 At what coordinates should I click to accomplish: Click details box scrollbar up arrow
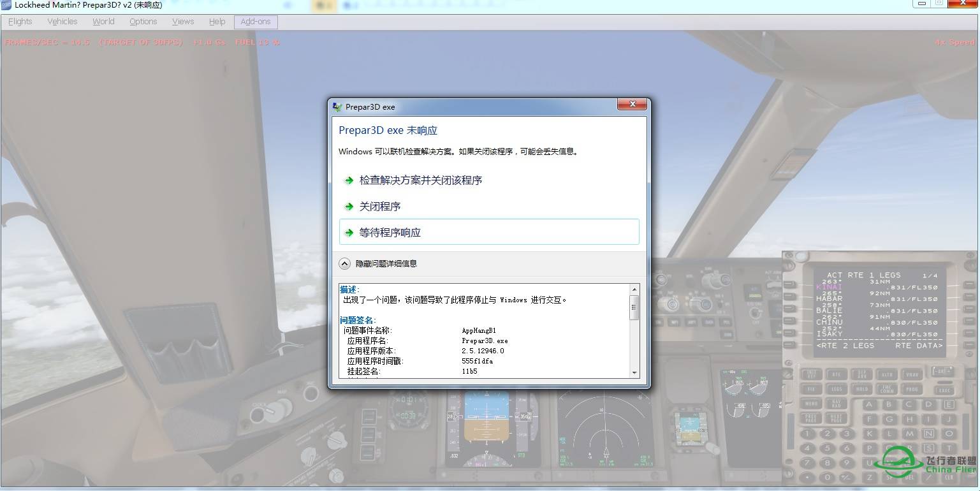[x=634, y=289]
